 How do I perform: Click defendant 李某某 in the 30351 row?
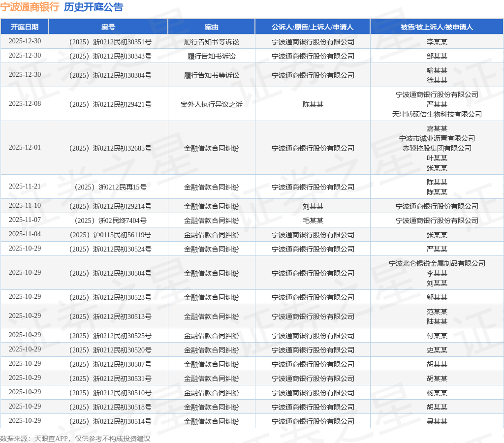coord(437,42)
